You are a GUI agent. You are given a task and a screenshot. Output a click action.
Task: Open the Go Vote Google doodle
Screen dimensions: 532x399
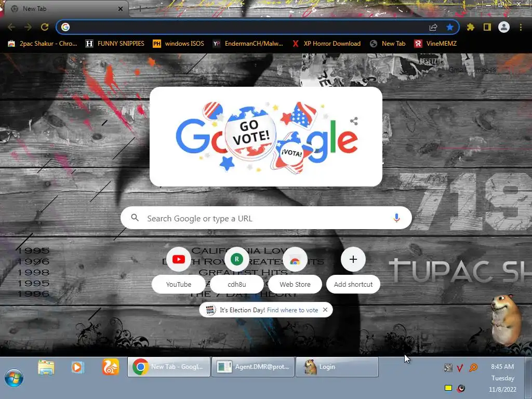click(x=266, y=137)
